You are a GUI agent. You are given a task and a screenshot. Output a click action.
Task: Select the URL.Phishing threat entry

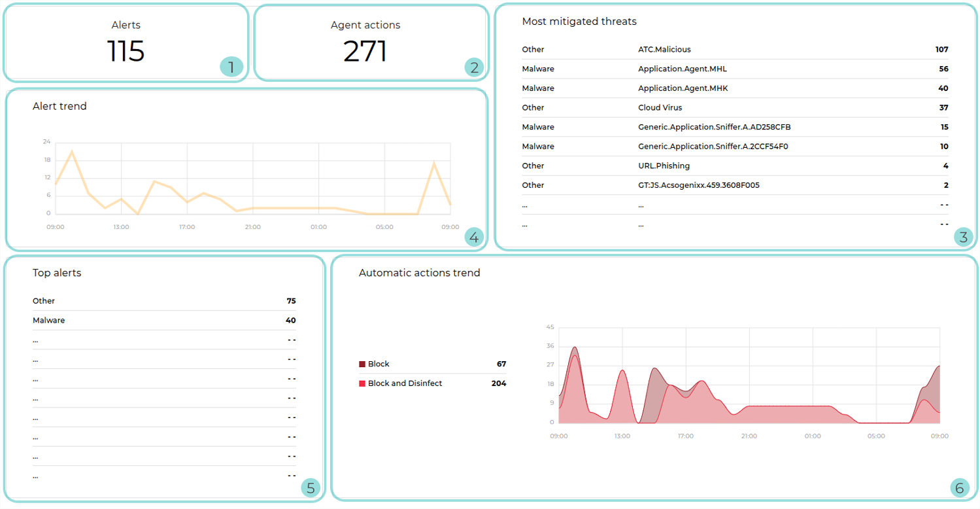point(664,166)
